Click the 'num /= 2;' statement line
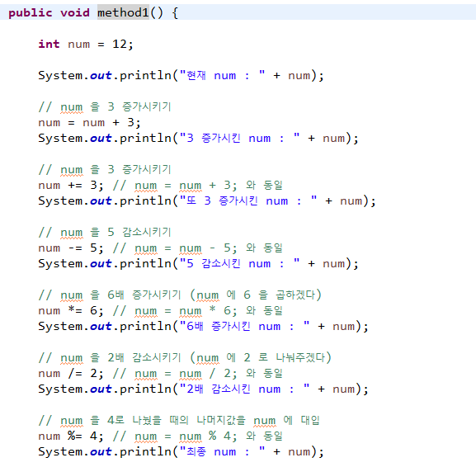Viewport: 476px width, 467px height. pos(160,374)
